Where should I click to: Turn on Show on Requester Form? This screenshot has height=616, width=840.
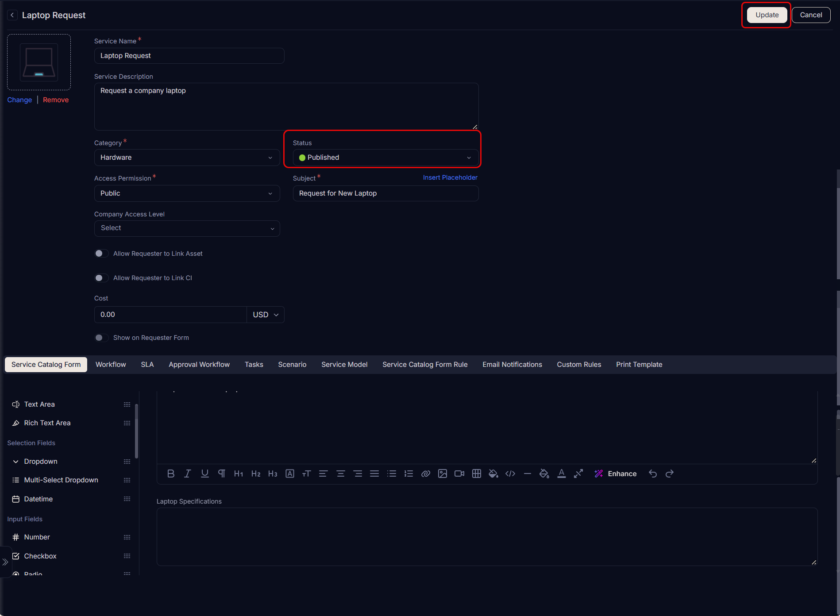click(x=101, y=338)
